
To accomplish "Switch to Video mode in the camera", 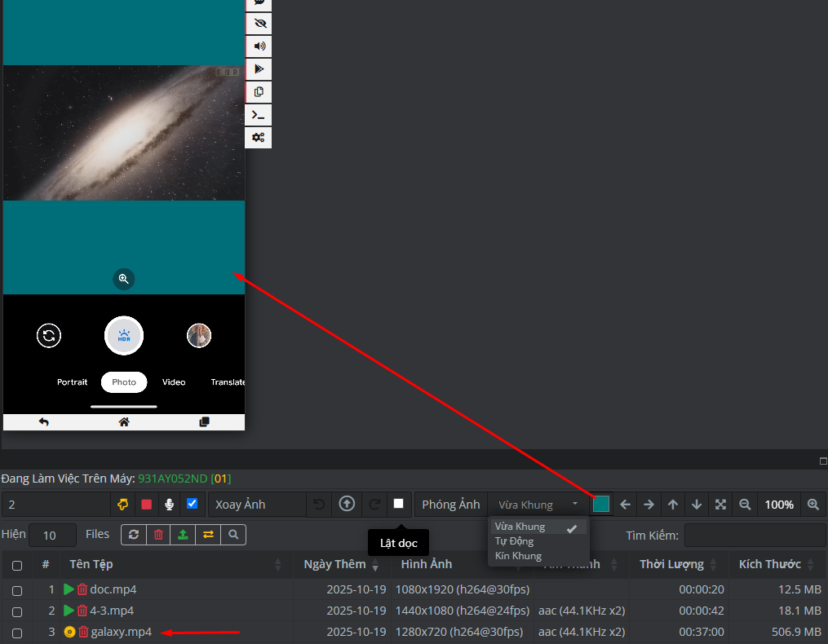I will [174, 382].
